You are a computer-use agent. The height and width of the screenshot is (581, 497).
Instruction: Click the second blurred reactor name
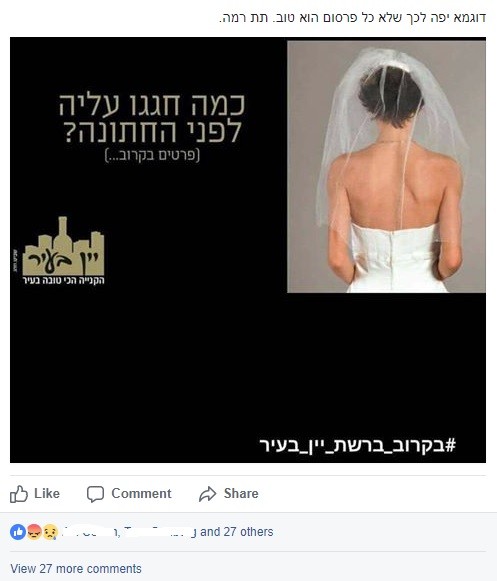(160, 532)
